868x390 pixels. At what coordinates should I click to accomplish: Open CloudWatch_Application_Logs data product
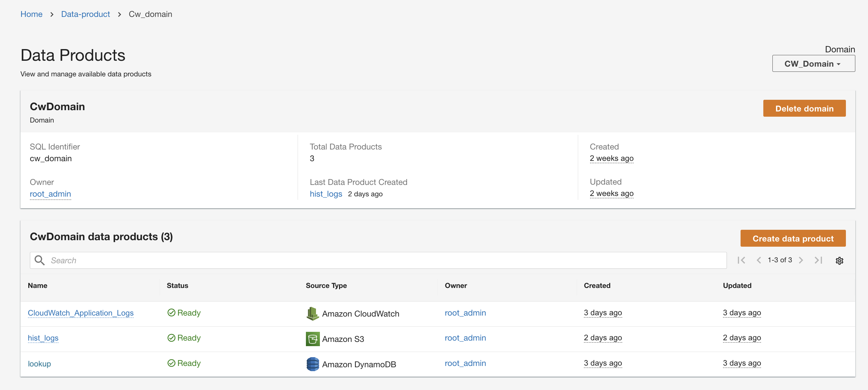point(81,313)
